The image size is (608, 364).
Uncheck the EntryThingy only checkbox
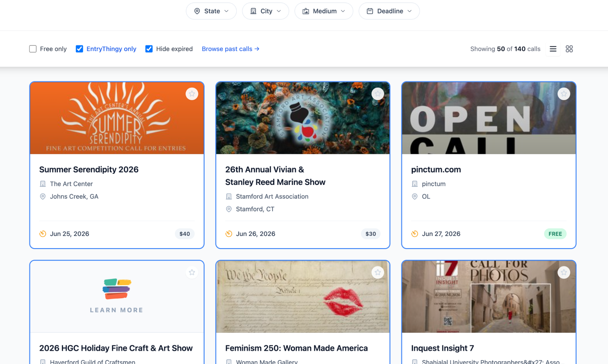(79, 49)
